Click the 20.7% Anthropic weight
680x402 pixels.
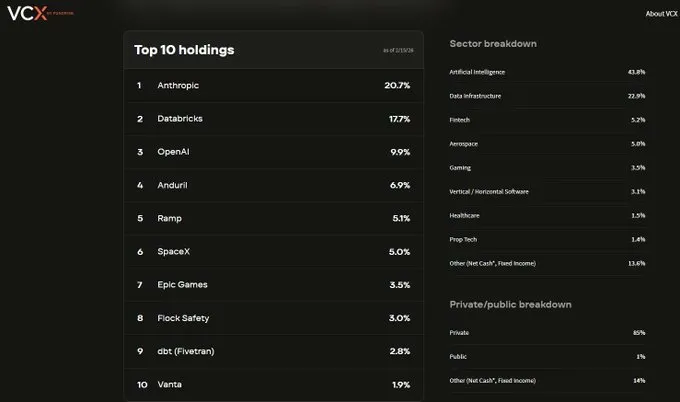point(397,85)
